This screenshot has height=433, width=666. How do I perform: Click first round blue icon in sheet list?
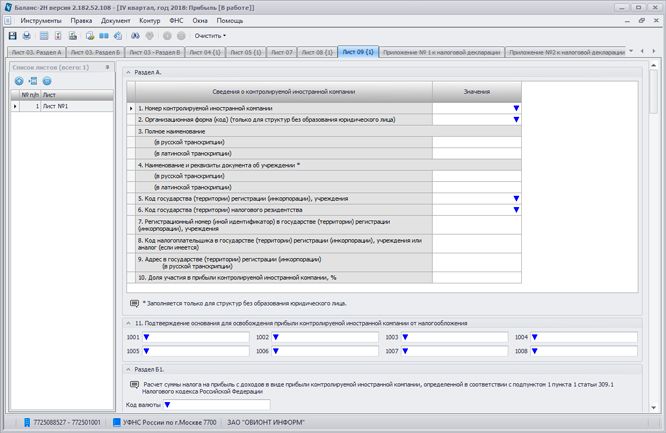pyautogui.click(x=19, y=81)
